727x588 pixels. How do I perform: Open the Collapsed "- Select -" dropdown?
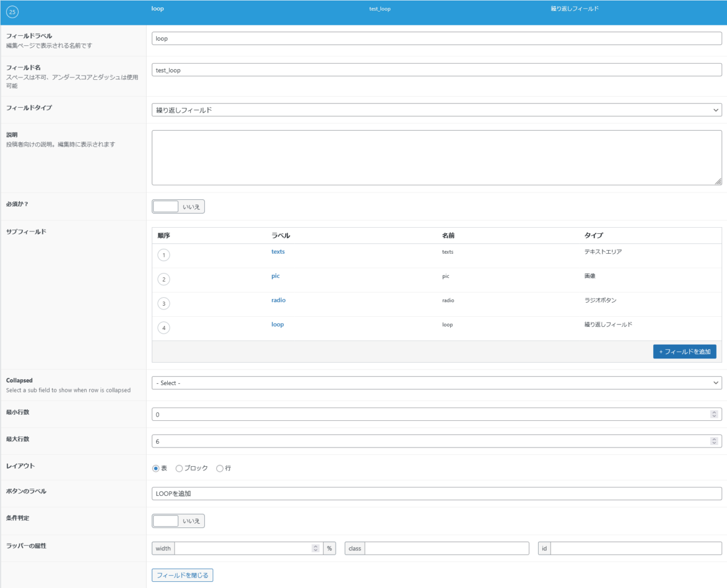coord(437,383)
